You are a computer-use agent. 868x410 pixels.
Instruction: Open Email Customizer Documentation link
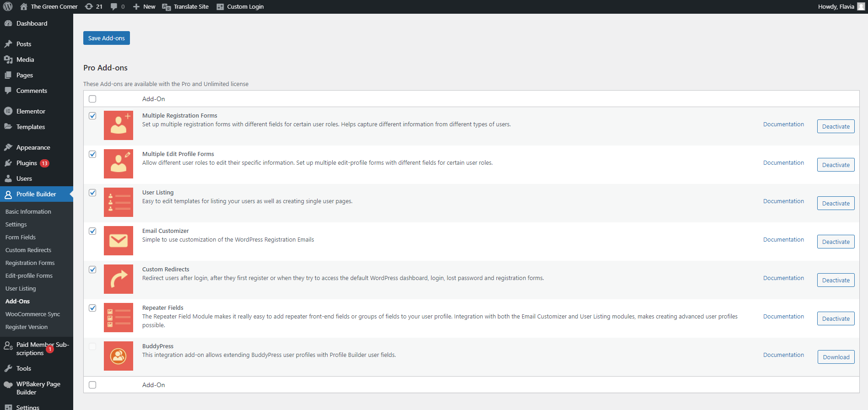coord(783,240)
